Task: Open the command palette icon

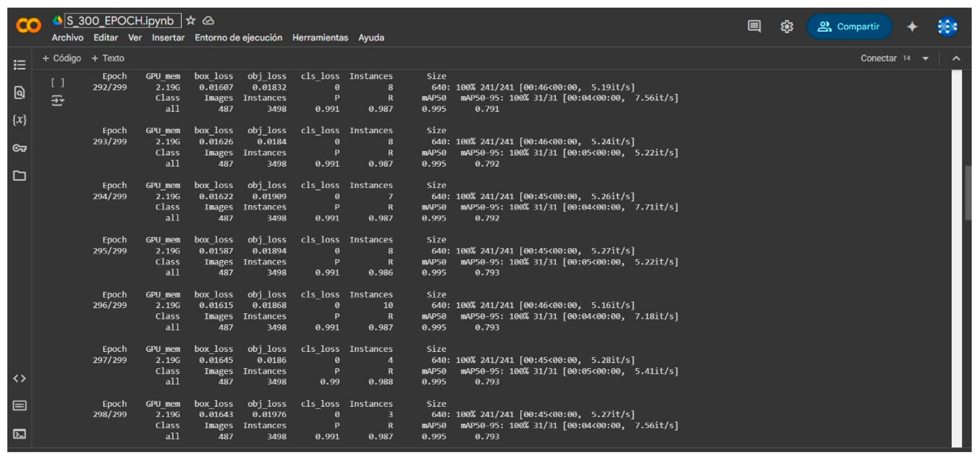Action: click(19, 406)
